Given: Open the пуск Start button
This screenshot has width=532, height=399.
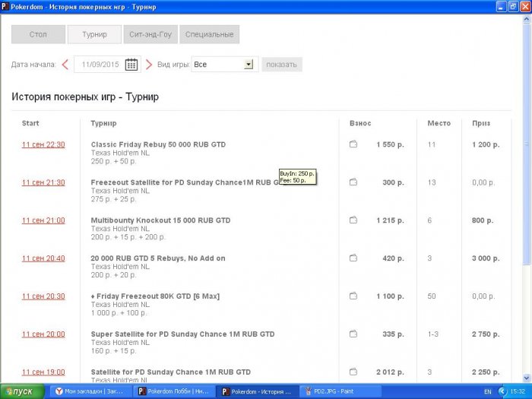Looking at the screenshot, I should pos(22,391).
